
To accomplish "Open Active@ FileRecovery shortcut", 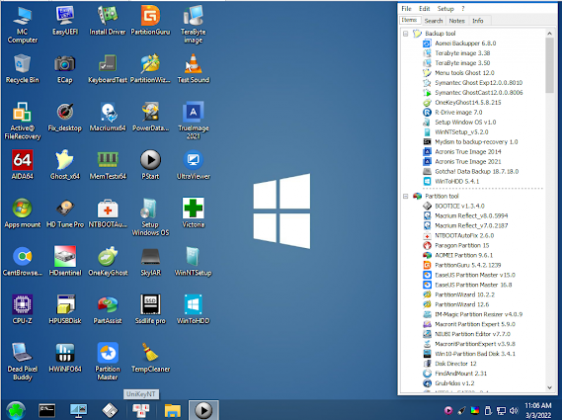I will [x=22, y=120].
